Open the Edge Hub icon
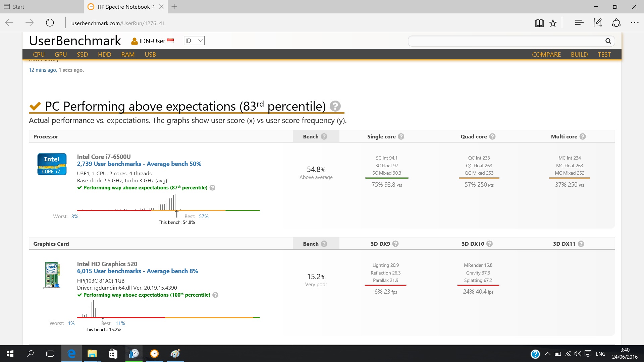Screen dimensions: 644x362 tap(579, 23)
